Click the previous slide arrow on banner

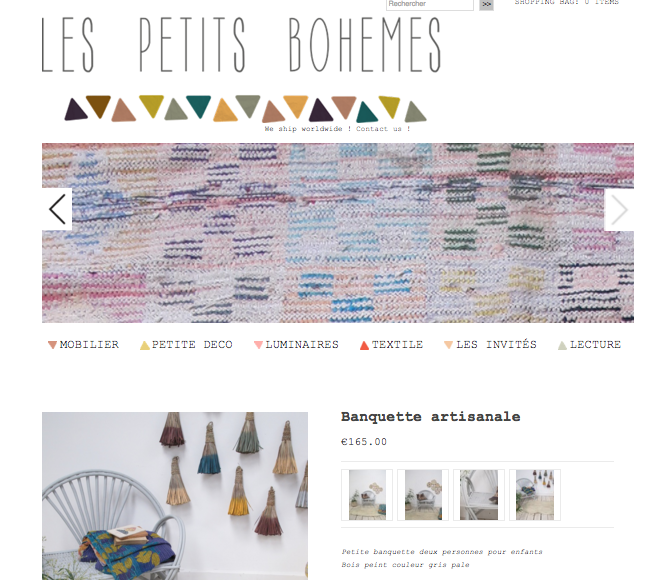coord(57,209)
